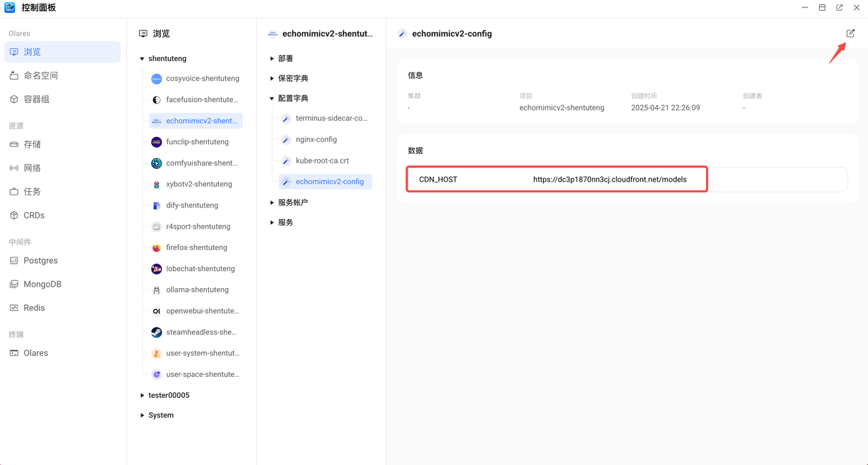Click the nginx-config wrench icon
Screen dimensions: 868x465
coord(286,140)
